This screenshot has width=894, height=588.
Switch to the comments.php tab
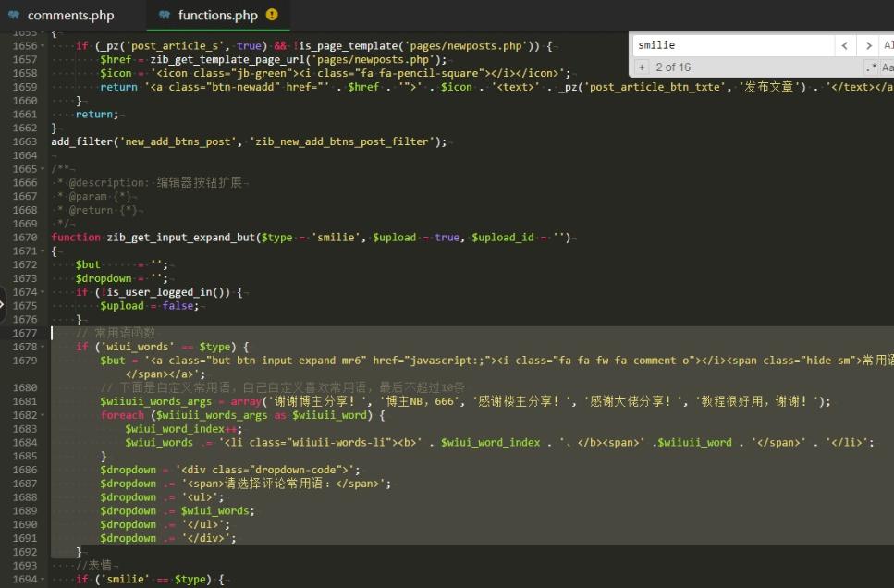click(70, 15)
